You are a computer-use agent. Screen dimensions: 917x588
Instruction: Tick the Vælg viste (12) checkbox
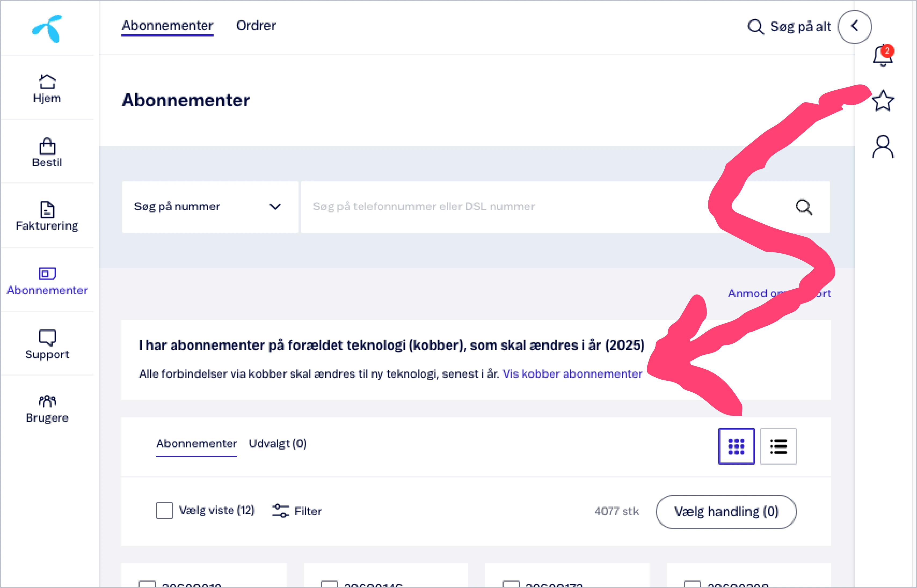164,511
